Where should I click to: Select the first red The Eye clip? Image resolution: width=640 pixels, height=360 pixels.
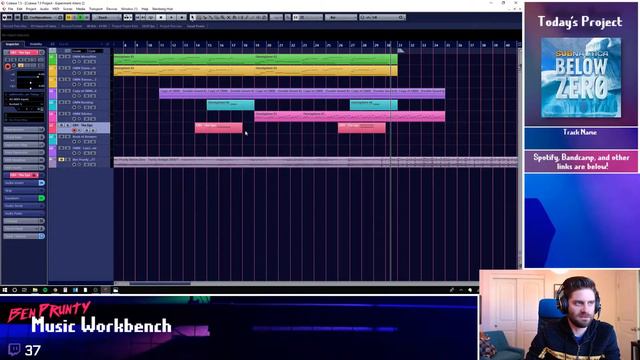(218, 128)
